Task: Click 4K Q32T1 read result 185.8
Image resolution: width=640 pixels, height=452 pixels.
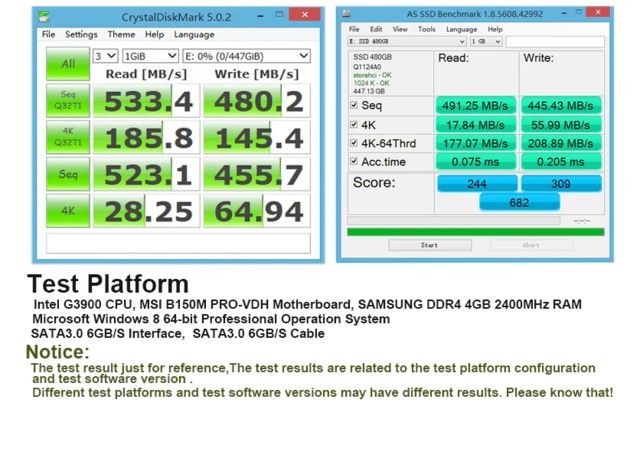Action: [x=147, y=137]
